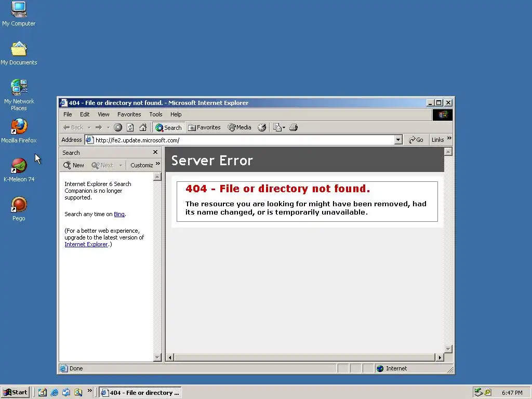The width and height of the screenshot is (532, 399).
Task: Expand the Back history dropdown arrow
Action: point(89,128)
